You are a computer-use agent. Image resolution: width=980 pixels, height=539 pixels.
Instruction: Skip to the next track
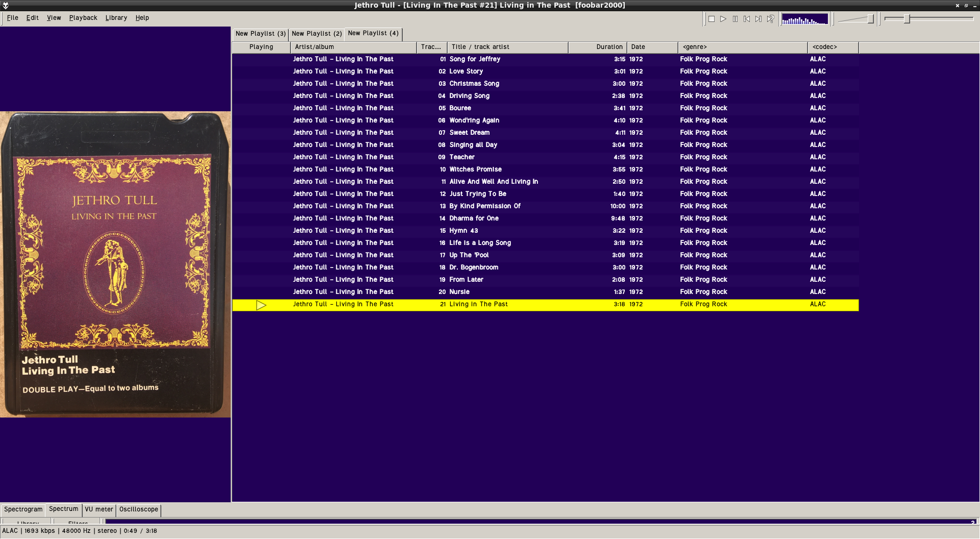coord(758,19)
